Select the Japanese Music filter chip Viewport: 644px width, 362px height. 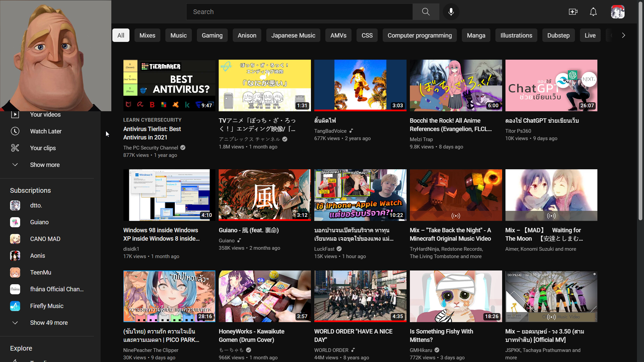tap(293, 35)
